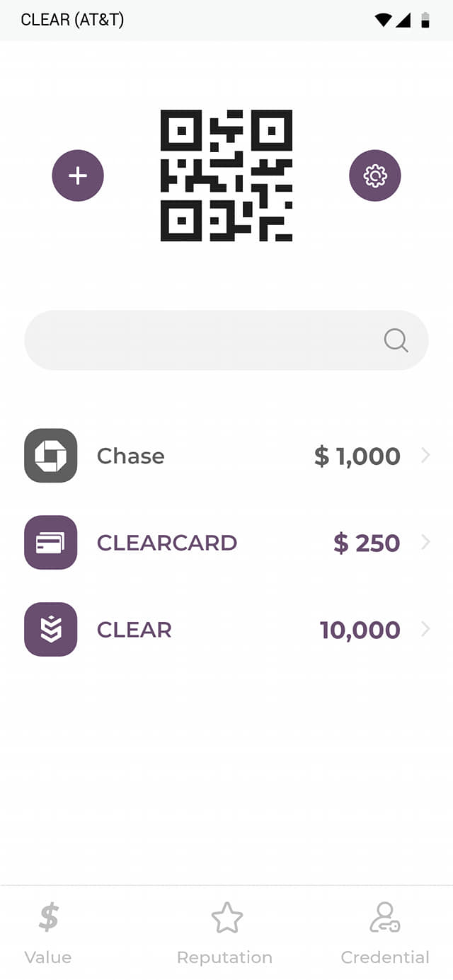Tap the Wi-Fi signal status icon
Image resolution: width=453 pixels, height=980 pixels.
click(x=383, y=20)
